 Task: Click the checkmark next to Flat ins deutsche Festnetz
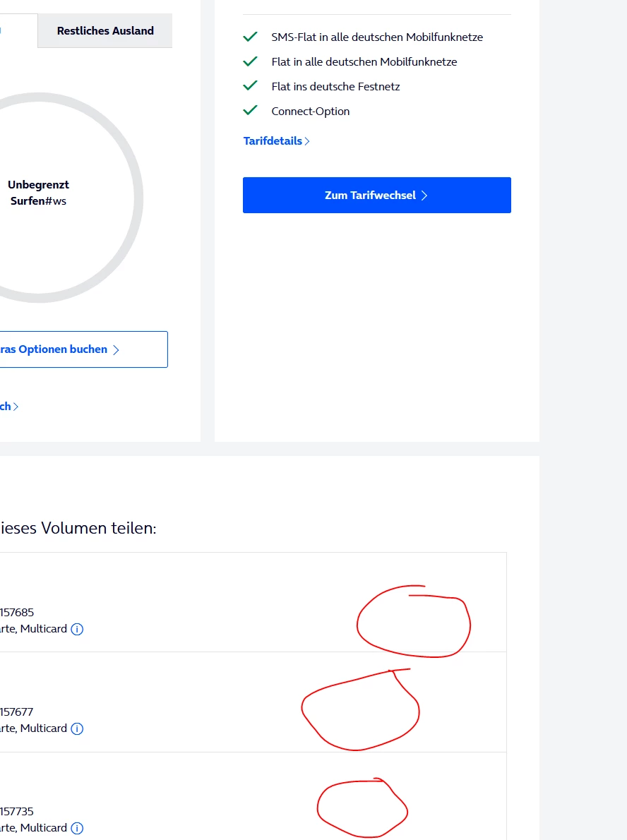[x=250, y=85]
